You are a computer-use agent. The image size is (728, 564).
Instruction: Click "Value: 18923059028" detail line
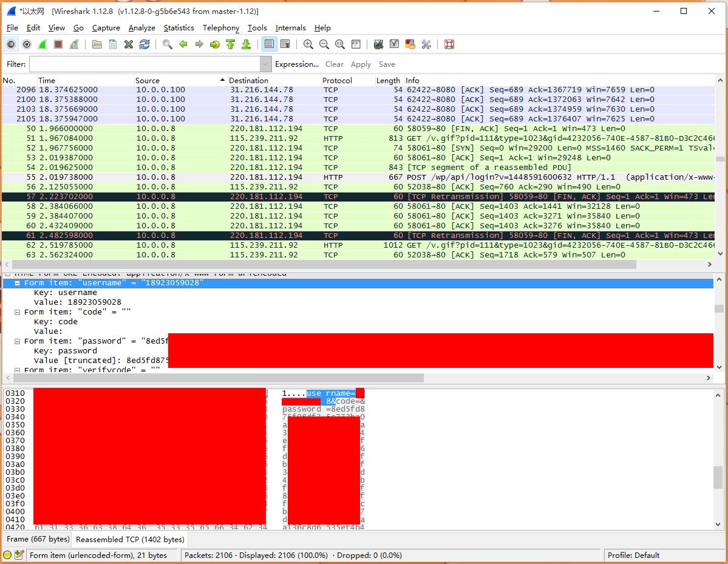78,302
